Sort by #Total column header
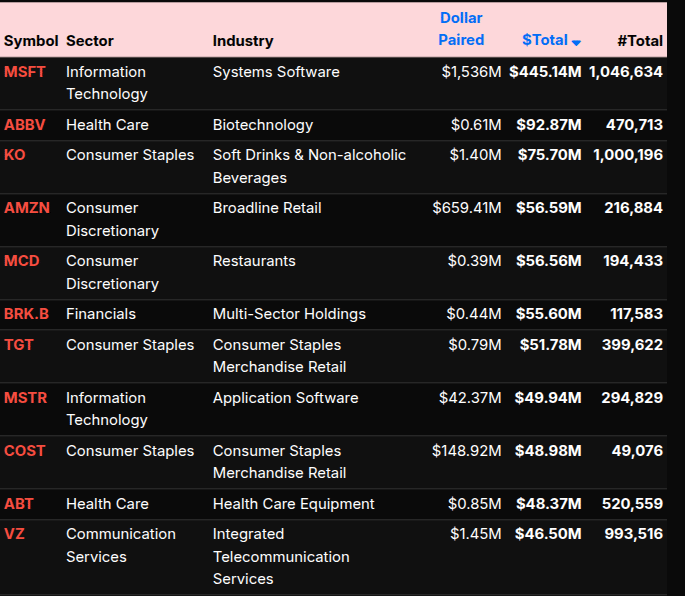Viewport: 685px width, 596px height. (x=639, y=41)
